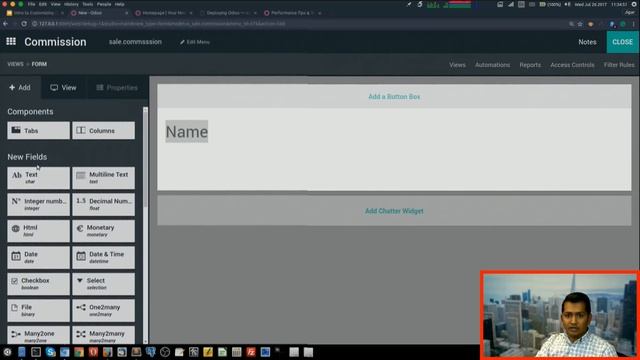
Task: Pick the Many2many field
Action: pyautogui.click(x=103, y=335)
